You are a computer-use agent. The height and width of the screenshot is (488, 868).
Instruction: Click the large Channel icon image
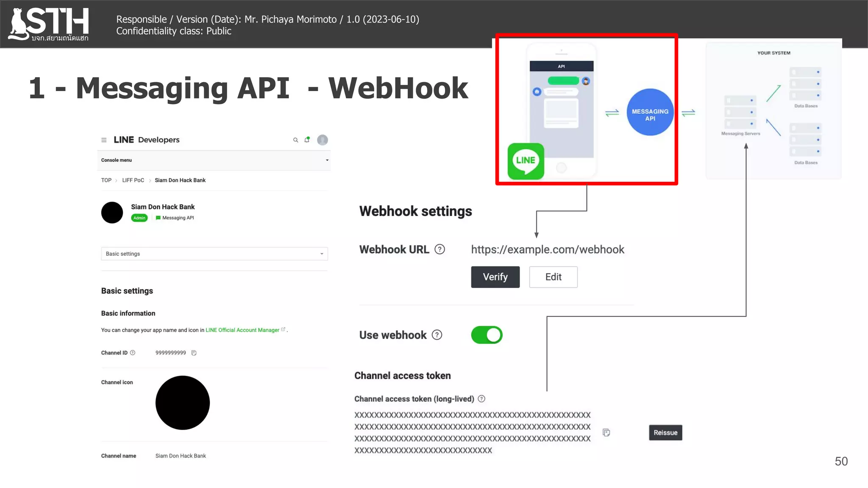183,402
